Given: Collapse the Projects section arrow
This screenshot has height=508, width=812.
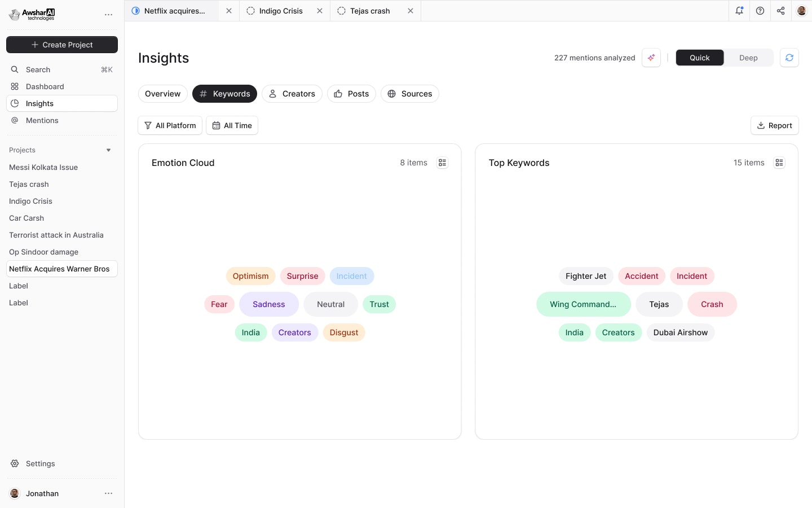Looking at the screenshot, I should tap(109, 150).
